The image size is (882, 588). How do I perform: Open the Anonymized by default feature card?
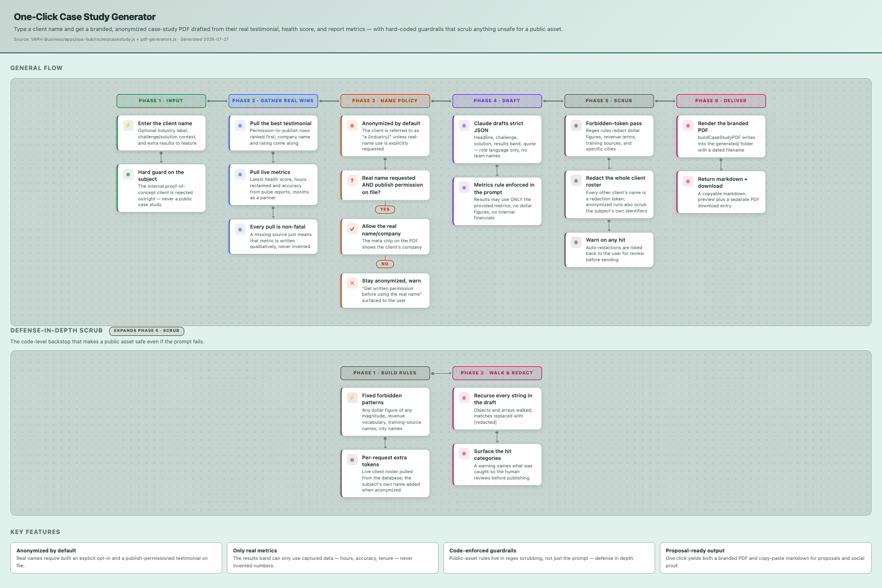click(116, 558)
